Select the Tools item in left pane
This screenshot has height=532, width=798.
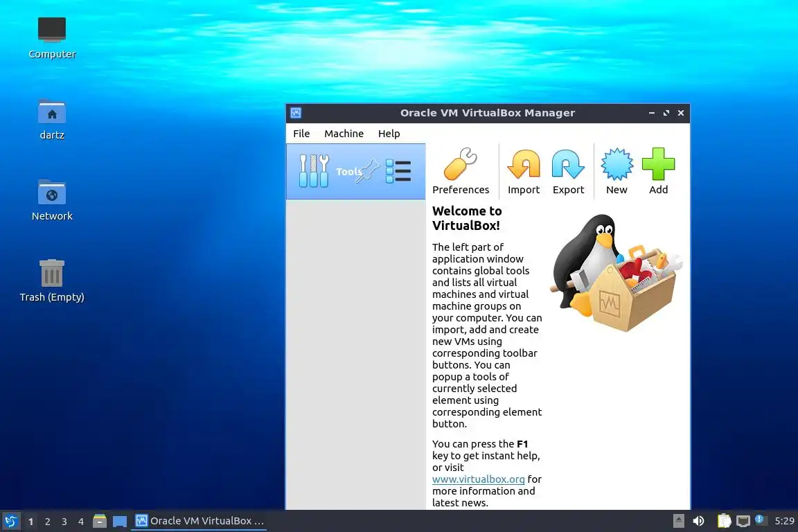click(356, 171)
